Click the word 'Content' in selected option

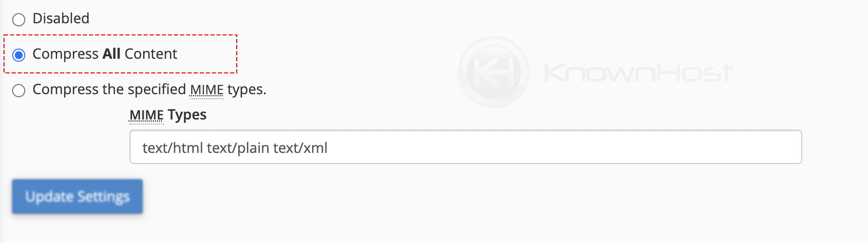[x=151, y=54]
